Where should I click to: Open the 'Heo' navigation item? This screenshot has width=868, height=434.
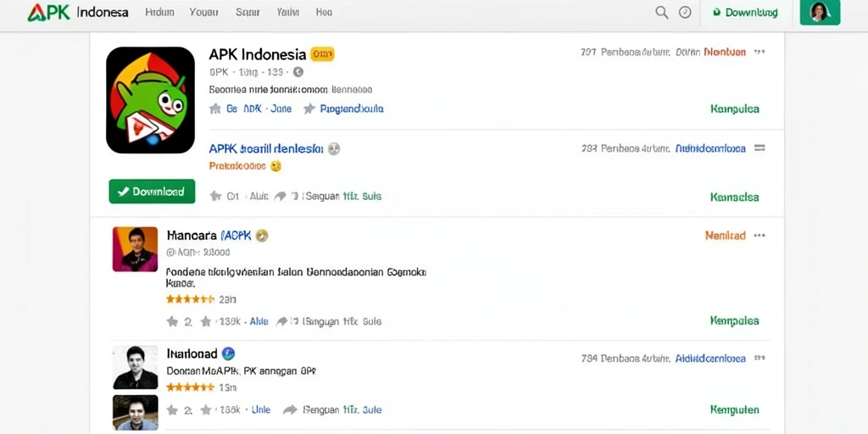tap(325, 12)
